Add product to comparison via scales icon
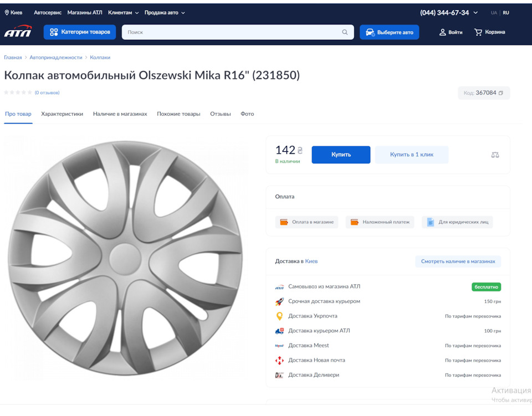This screenshot has width=532, height=416. (495, 155)
